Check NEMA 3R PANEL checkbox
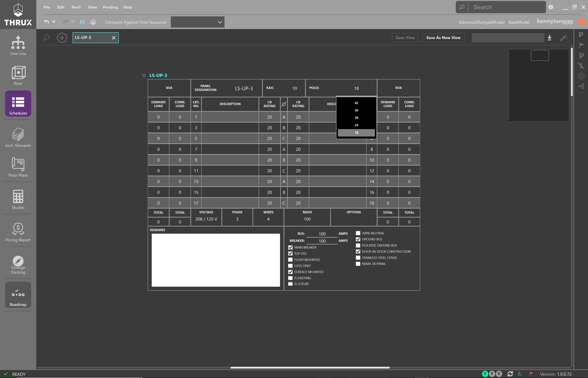The image size is (588, 378). 358,264
